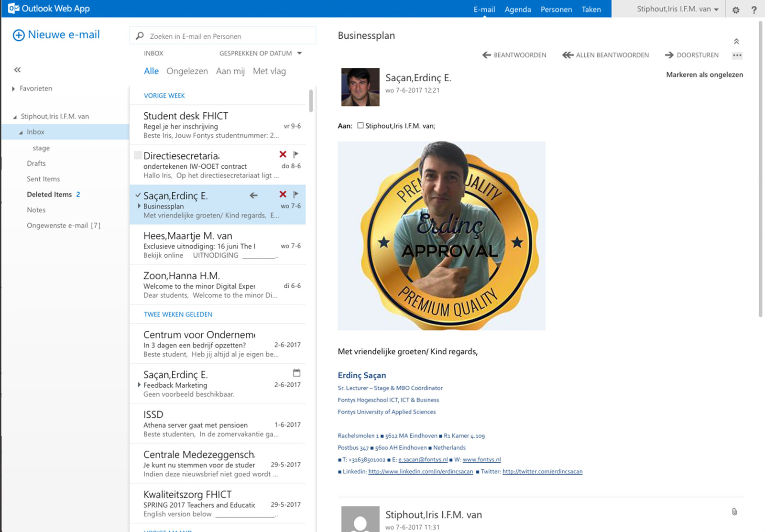
Task: Collapse the message header double-arrow icon
Action: (736, 42)
